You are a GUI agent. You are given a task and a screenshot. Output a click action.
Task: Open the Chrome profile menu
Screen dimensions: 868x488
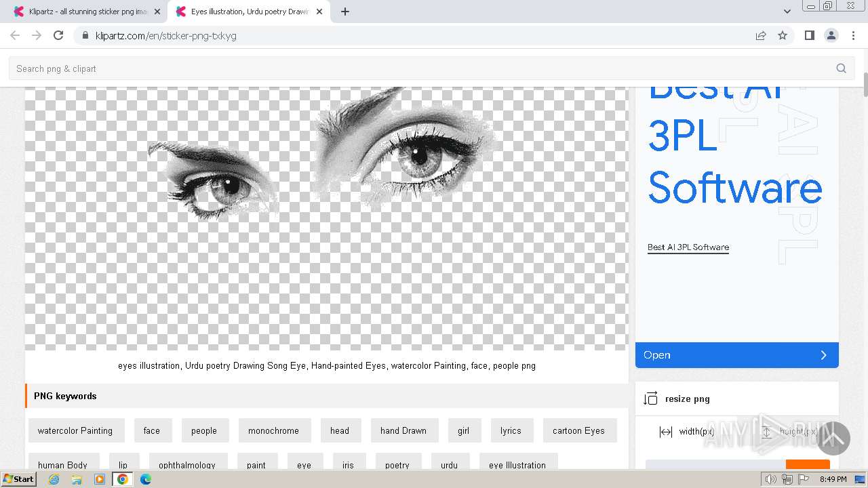831,35
